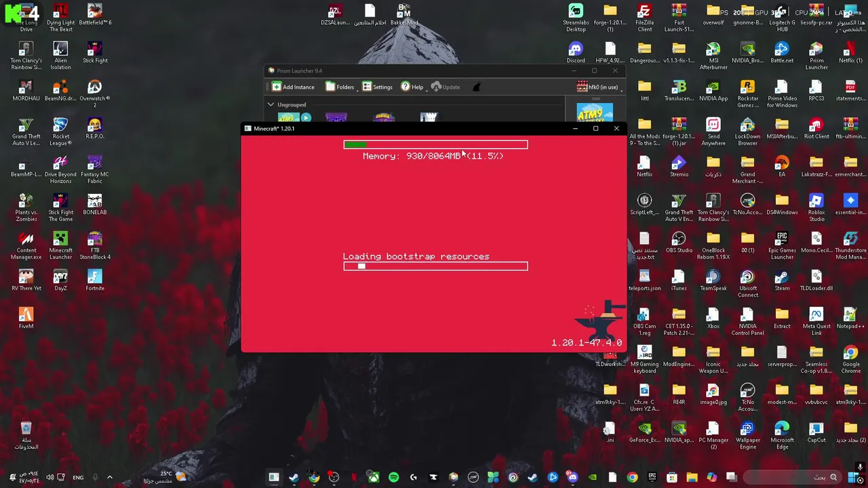Screen dimensions: 868x488
Task: Open File Explorer from the taskbar
Action: [692, 477]
